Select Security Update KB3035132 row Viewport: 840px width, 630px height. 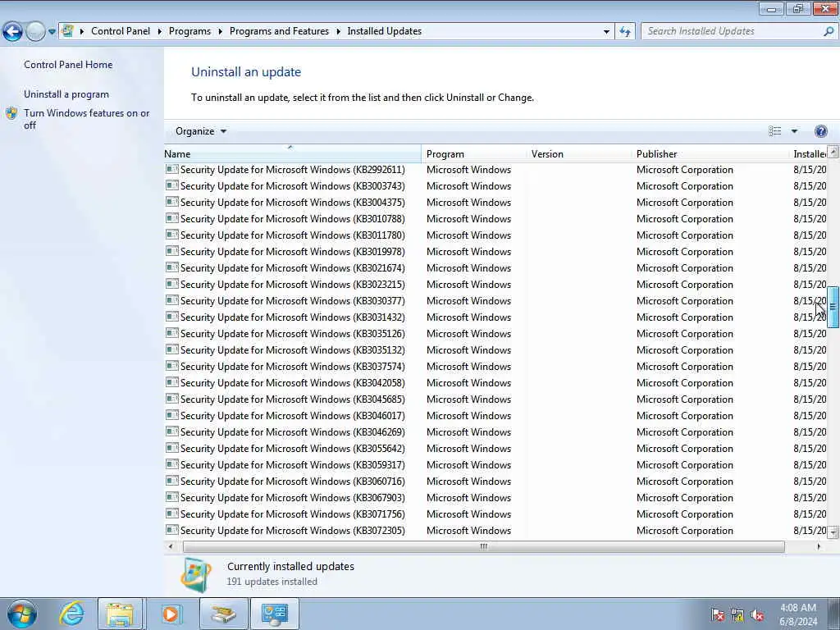coord(495,349)
